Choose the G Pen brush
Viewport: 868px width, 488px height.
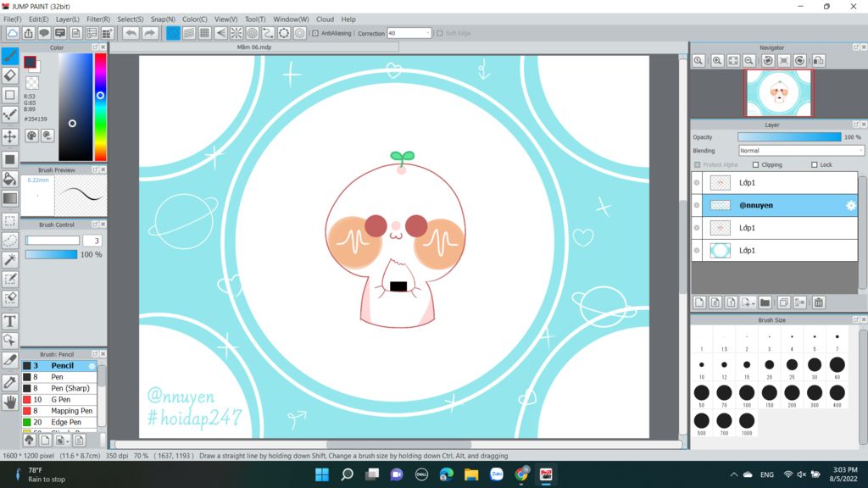[59, 400]
